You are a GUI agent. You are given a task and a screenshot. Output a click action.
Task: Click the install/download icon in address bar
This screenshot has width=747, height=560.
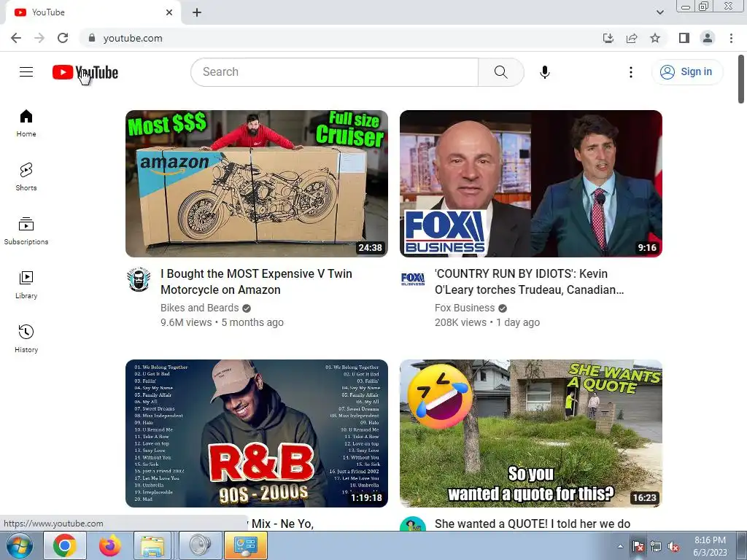coord(608,38)
